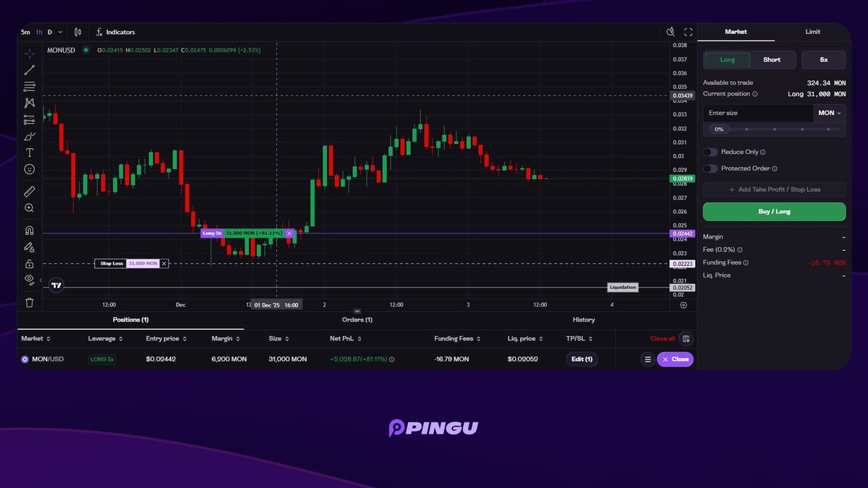Open the 5x leverage selector

point(823,60)
